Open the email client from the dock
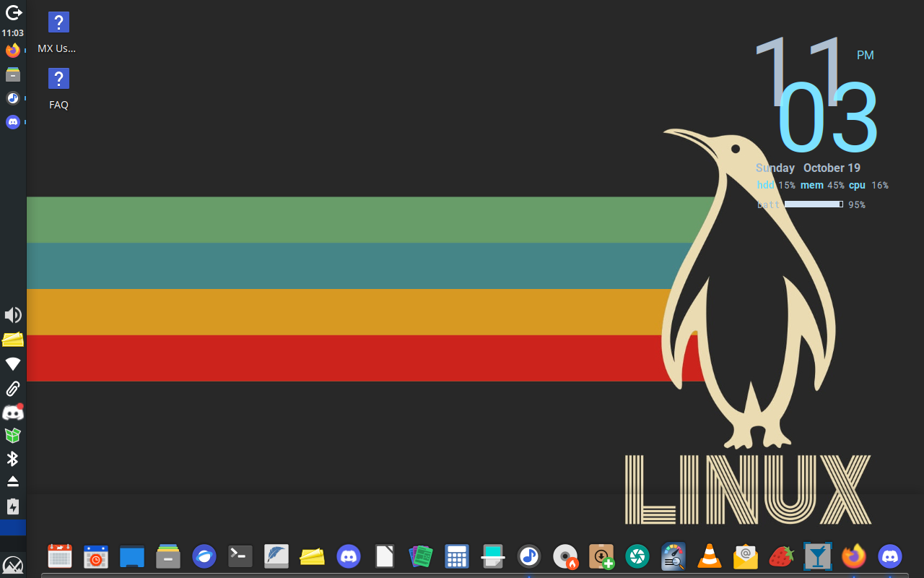 point(746,556)
